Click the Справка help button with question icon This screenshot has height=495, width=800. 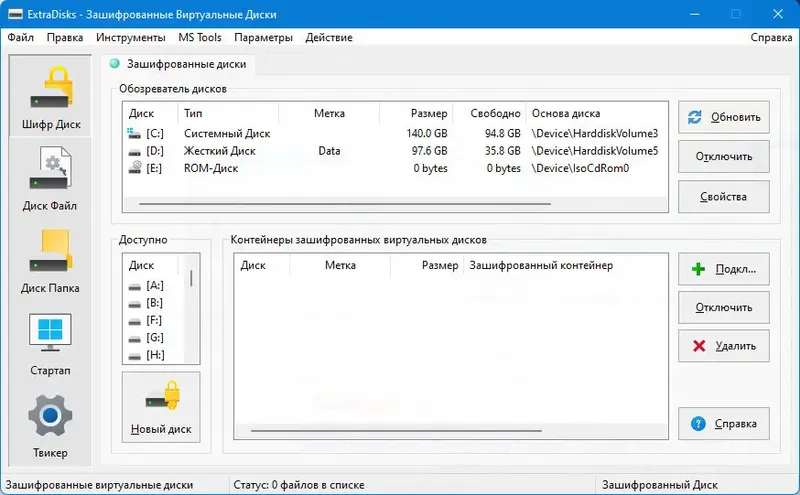tap(723, 424)
